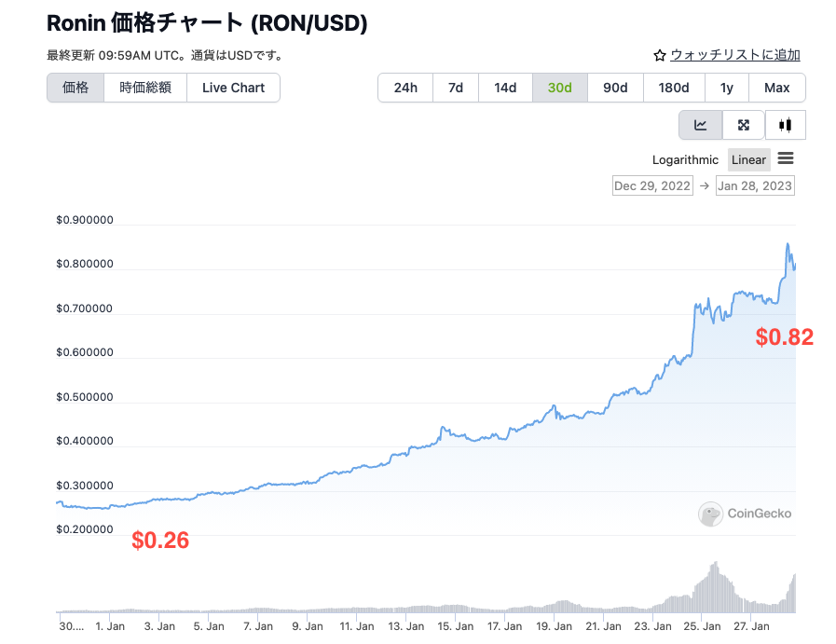Add Ronin via ウォッチリストに追加 link
The image size is (836, 644).
click(x=735, y=55)
